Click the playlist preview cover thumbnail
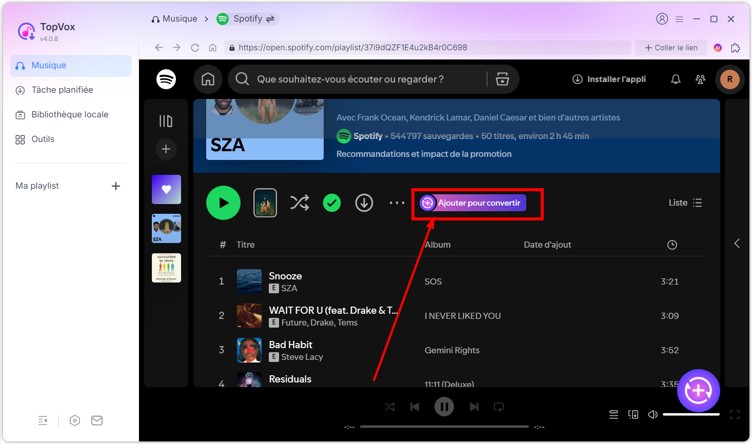 click(265, 203)
